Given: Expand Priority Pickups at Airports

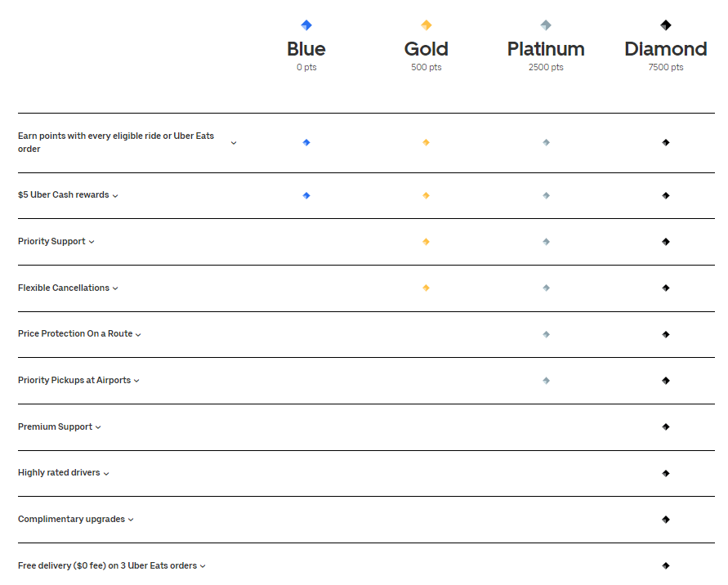Looking at the screenshot, I should [x=136, y=381].
